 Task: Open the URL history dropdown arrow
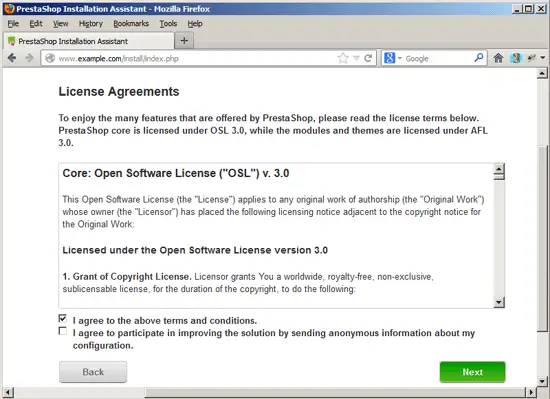point(356,58)
